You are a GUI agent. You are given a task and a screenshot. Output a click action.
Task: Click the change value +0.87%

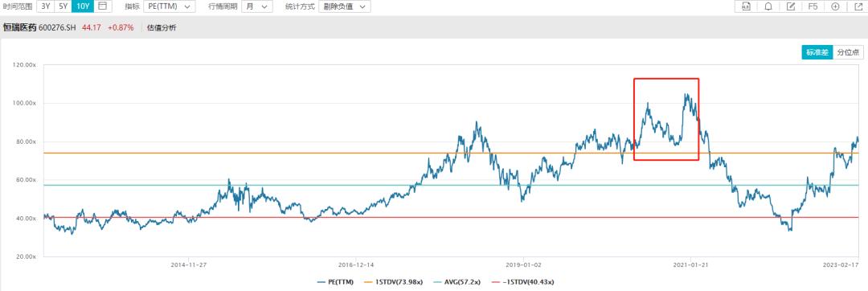click(121, 27)
